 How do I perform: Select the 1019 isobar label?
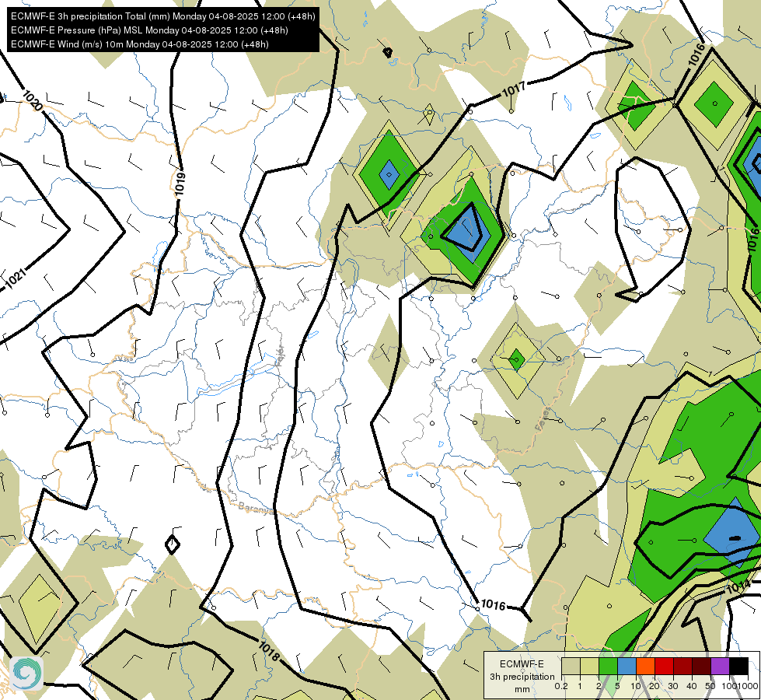pyautogui.click(x=180, y=184)
